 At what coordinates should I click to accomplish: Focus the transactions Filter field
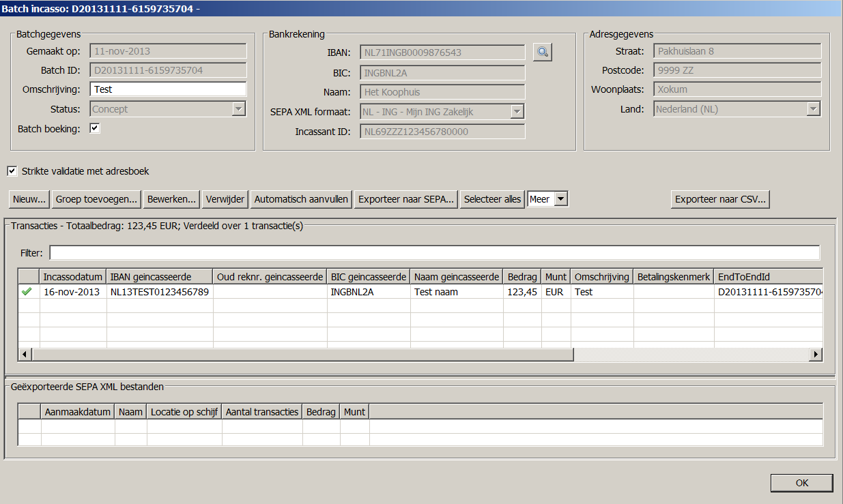(x=435, y=253)
